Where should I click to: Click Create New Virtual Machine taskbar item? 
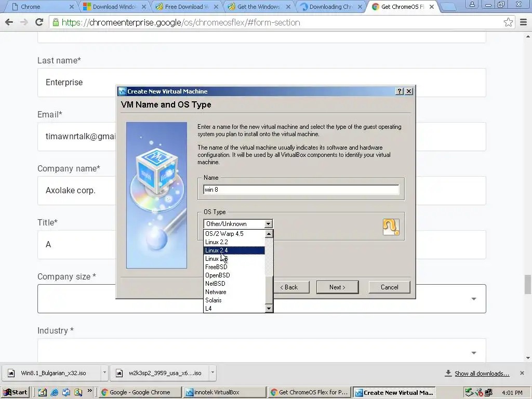point(395,392)
